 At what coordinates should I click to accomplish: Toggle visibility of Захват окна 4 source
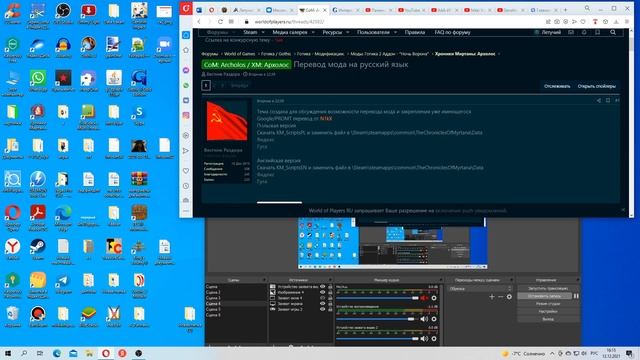tap(322, 298)
